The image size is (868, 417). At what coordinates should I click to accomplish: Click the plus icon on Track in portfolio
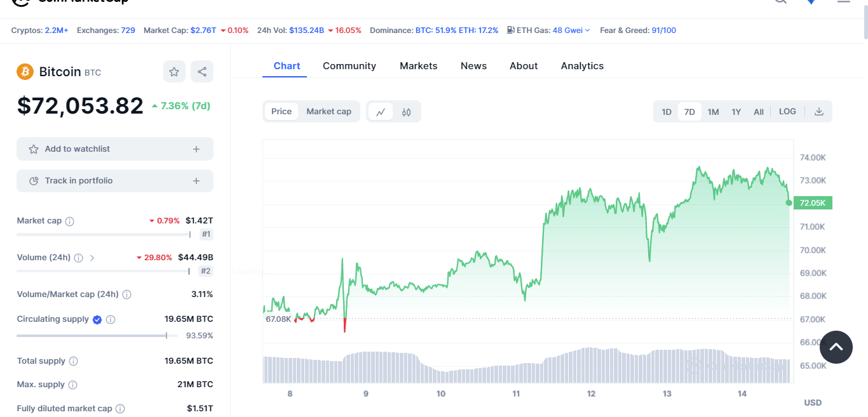coord(196,181)
